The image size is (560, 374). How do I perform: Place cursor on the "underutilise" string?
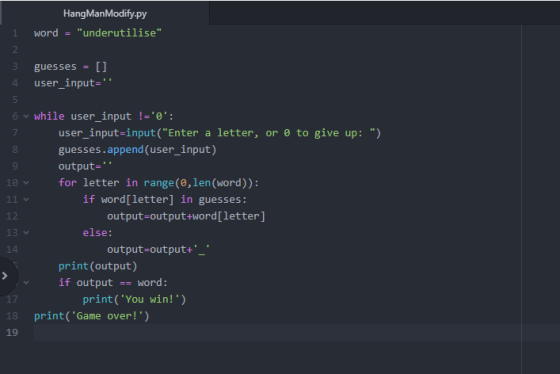pos(119,33)
